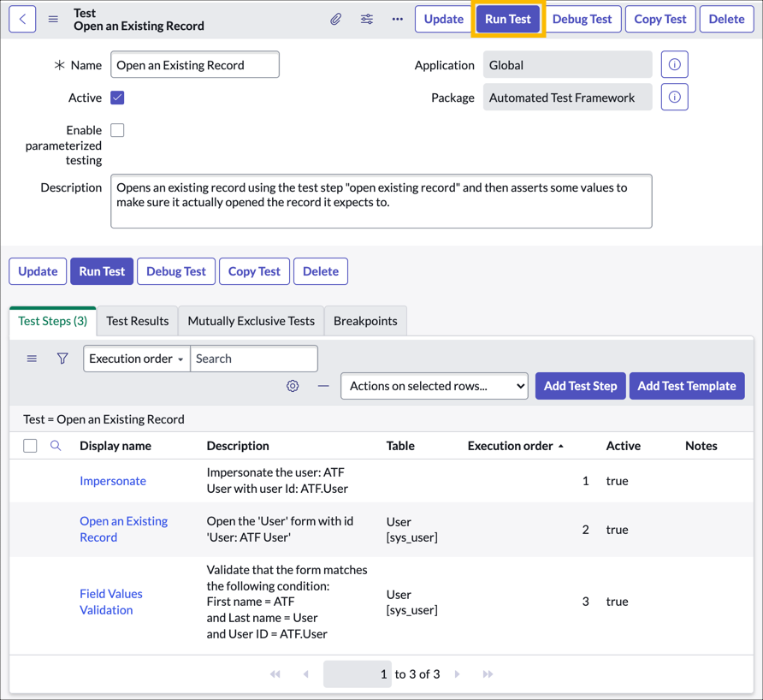This screenshot has height=700, width=763.
Task: Uncheck the Active checkbox
Action: (x=117, y=98)
